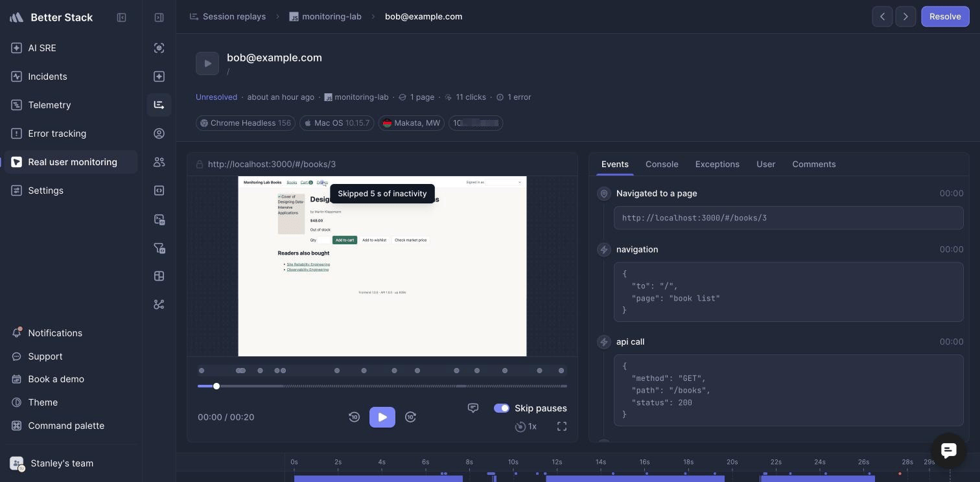Open the integrations graph icon
Viewport: 980px width, 482px height.
[159, 304]
